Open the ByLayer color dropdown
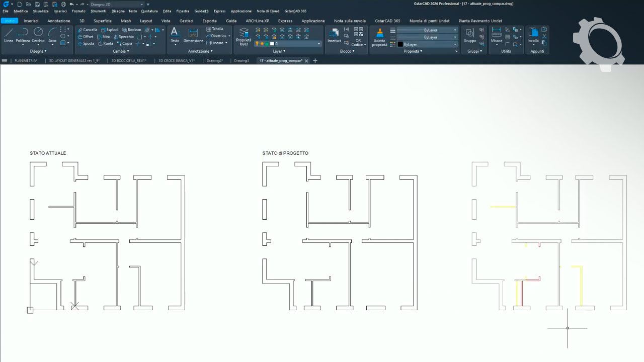 (x=455, y=44)
